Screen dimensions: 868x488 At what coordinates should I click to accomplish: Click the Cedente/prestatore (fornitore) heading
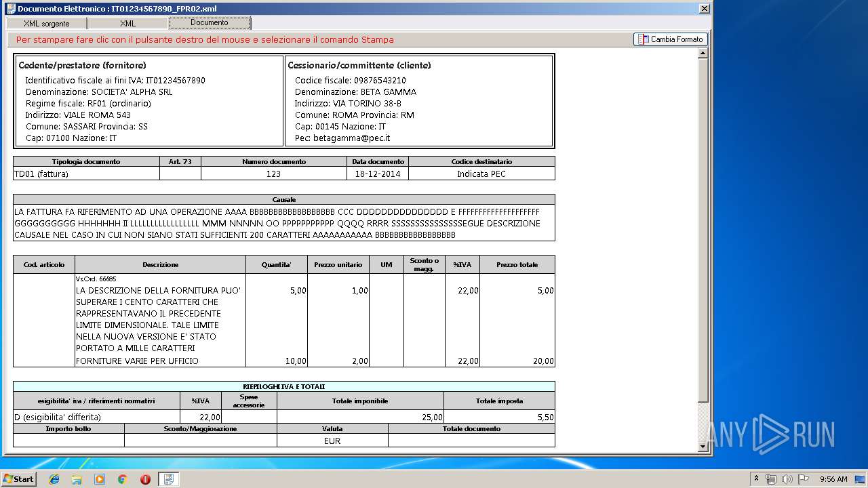tap(82, 66)
